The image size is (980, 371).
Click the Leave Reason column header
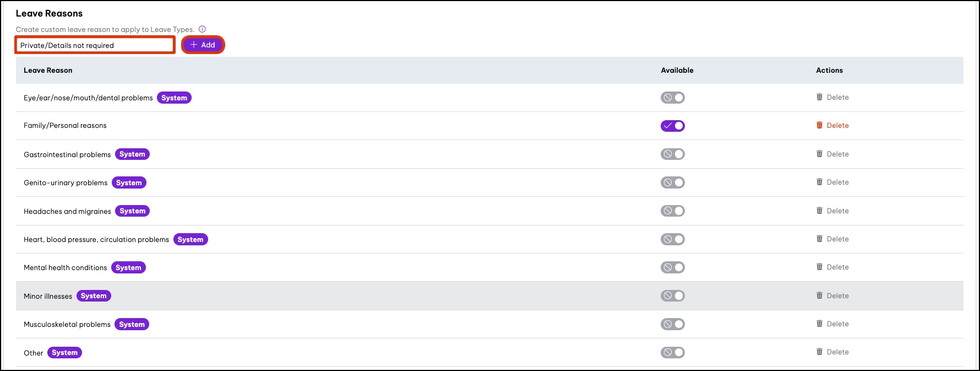pos(48,71)
